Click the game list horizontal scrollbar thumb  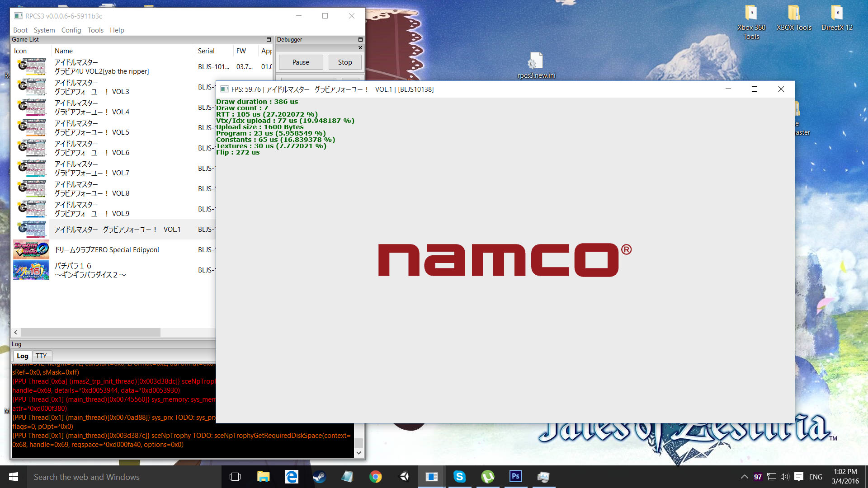tap(90, 332)
